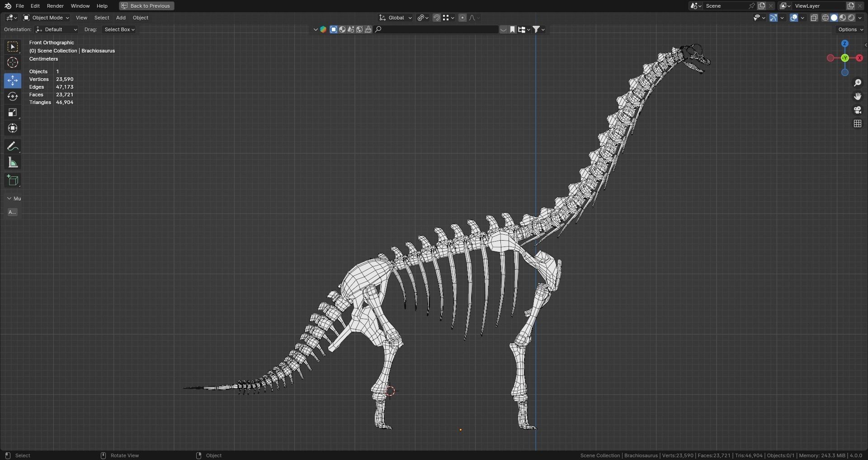This screenshot has height=460, width=868.
Task: Open the viewport View menu
Action: (x=81, y=18)
